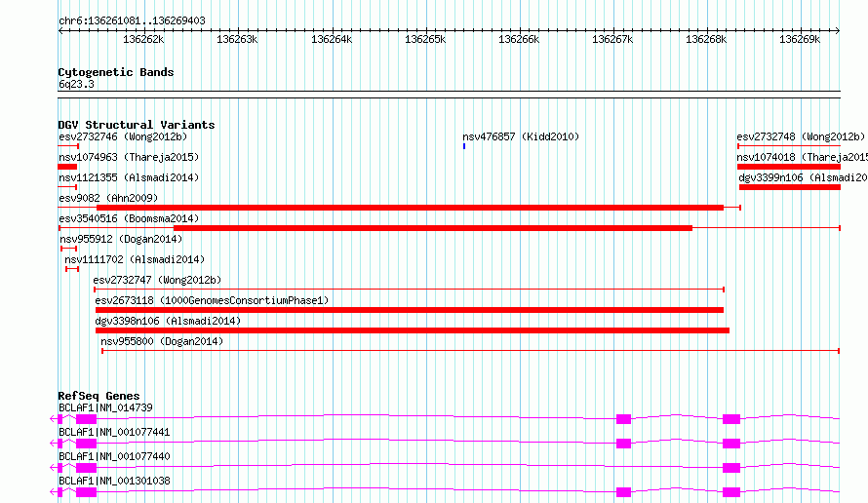The image size is (868, 503).
Task: Open the dgv3398n106 (Alsmadi2014) variant label
Action: click(169, 321)
